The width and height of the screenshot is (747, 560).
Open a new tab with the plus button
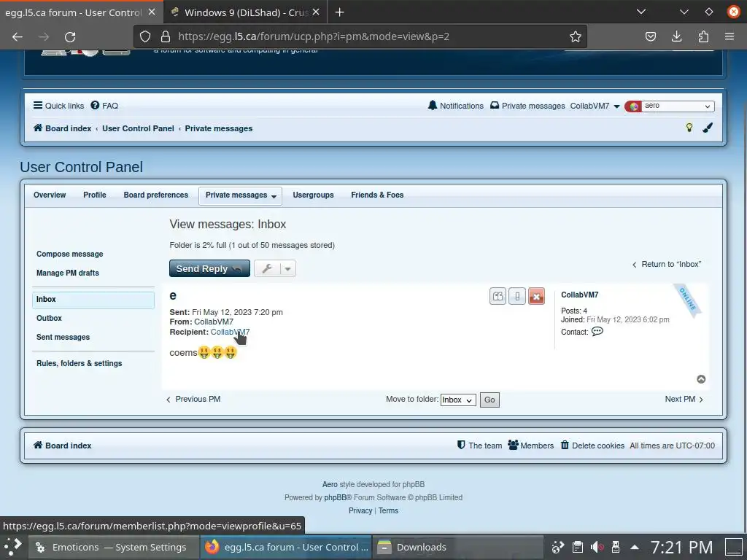(340, 12)
